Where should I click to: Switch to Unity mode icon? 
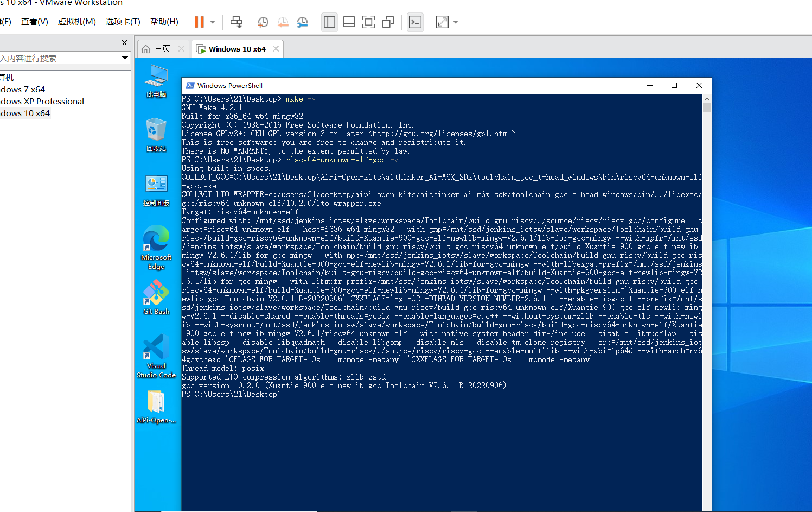pyautogui.click(x=388, y=22)
